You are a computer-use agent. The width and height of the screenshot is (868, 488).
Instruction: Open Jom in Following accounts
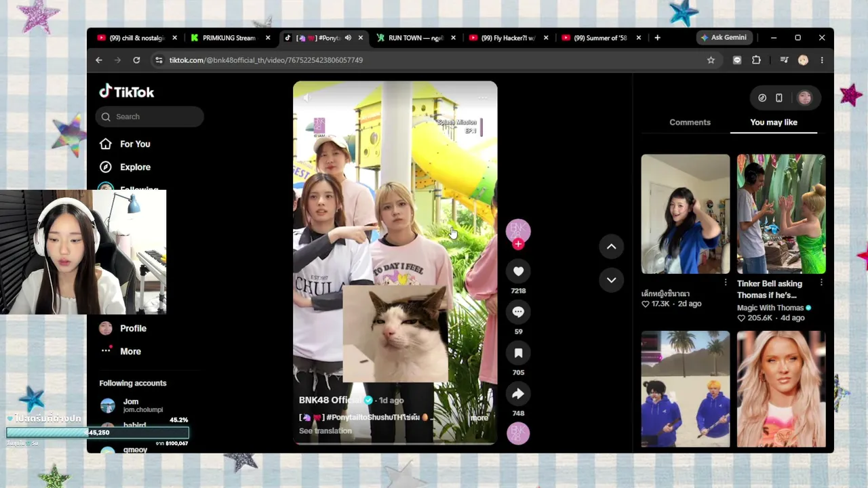(x=132, y=405)
